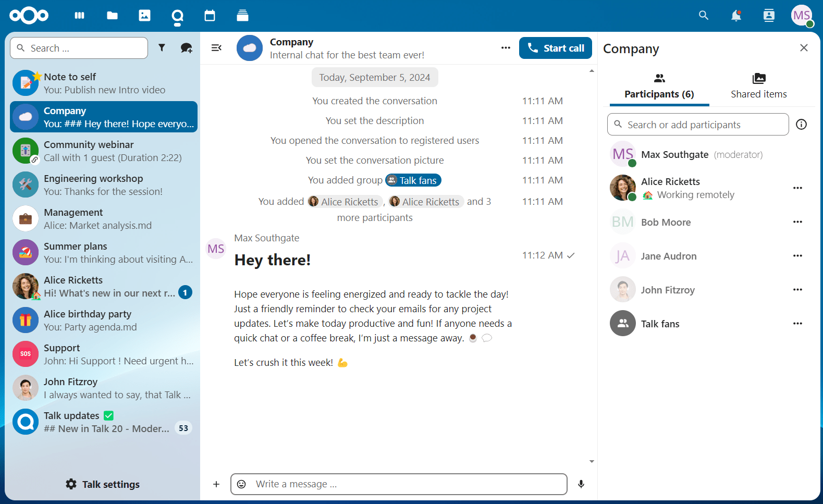Open notifications bell
The height and width of the screenshot is (504, 823).
[736, 16]
